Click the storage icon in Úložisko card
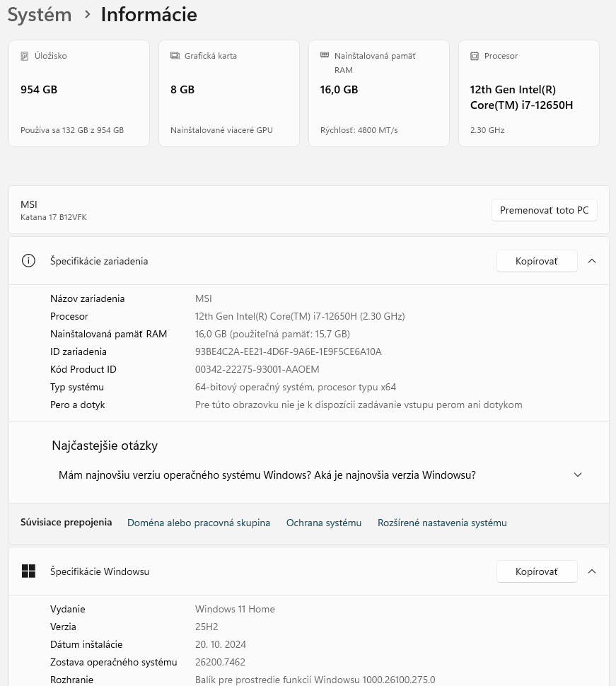Image resolution: width=616 pixels, height=686 pixels. point(25,56)
